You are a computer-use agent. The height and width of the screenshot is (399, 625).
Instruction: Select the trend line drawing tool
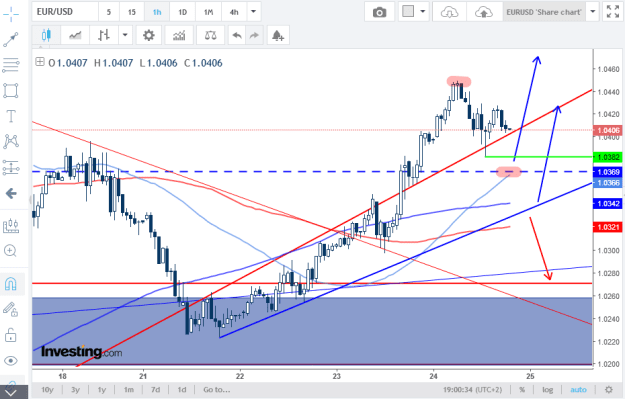click(11, 39)
